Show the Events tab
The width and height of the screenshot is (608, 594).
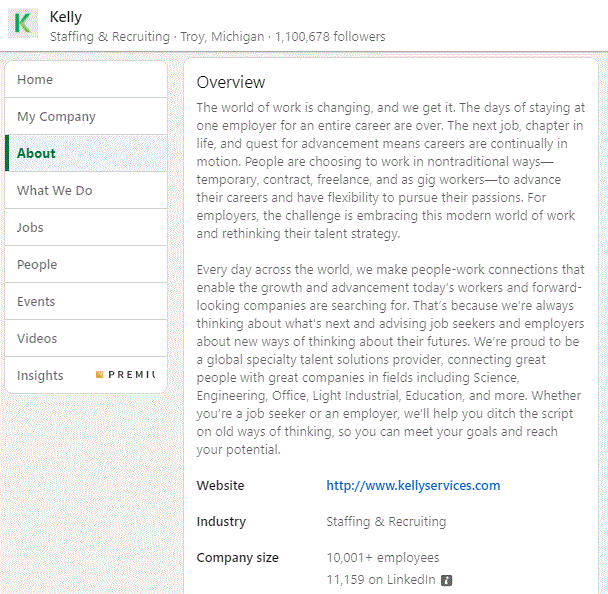tap(36, 302)
